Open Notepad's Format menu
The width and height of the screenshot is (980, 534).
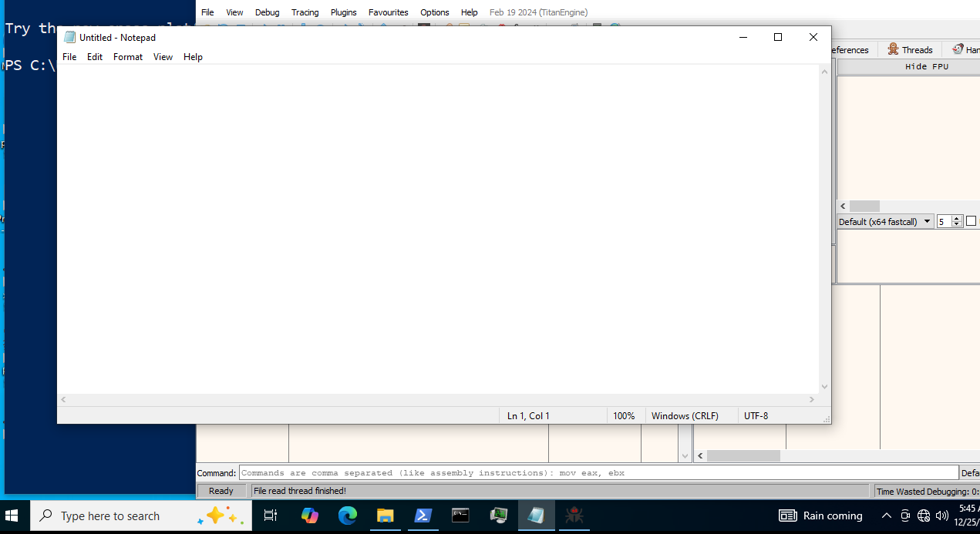click(x=128, y=57)
